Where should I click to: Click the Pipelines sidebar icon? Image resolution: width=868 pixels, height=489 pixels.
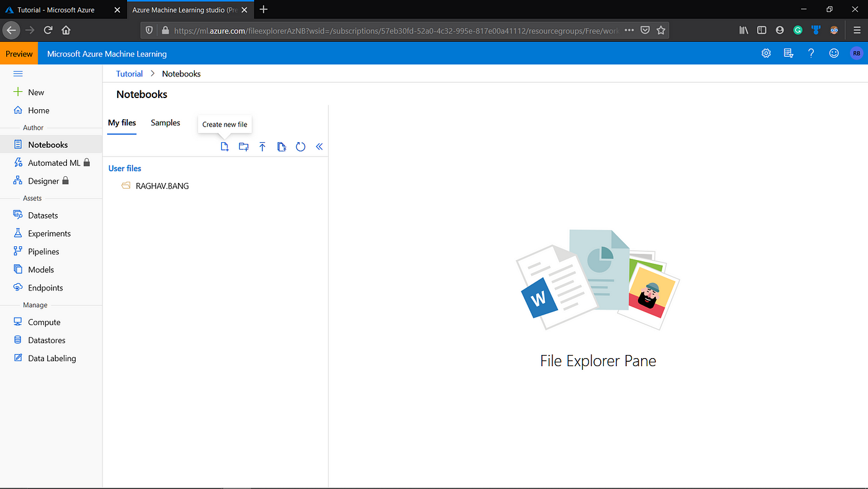18,251
